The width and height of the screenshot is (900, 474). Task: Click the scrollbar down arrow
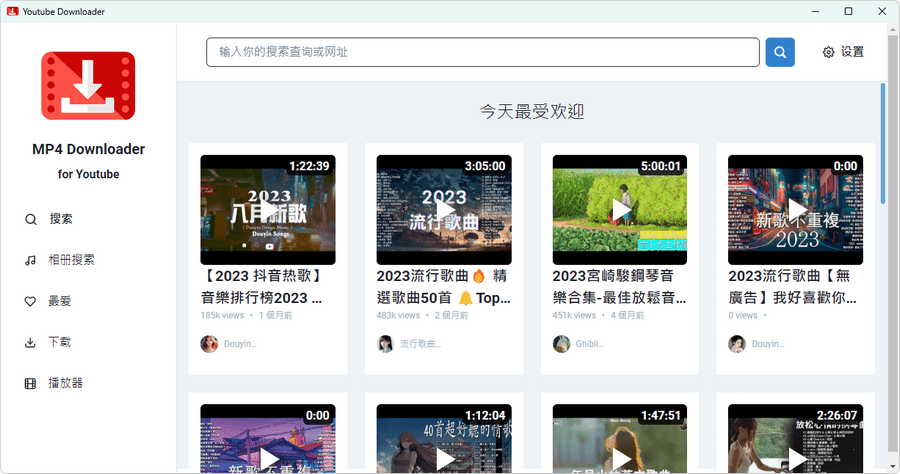tap(893, 467)
